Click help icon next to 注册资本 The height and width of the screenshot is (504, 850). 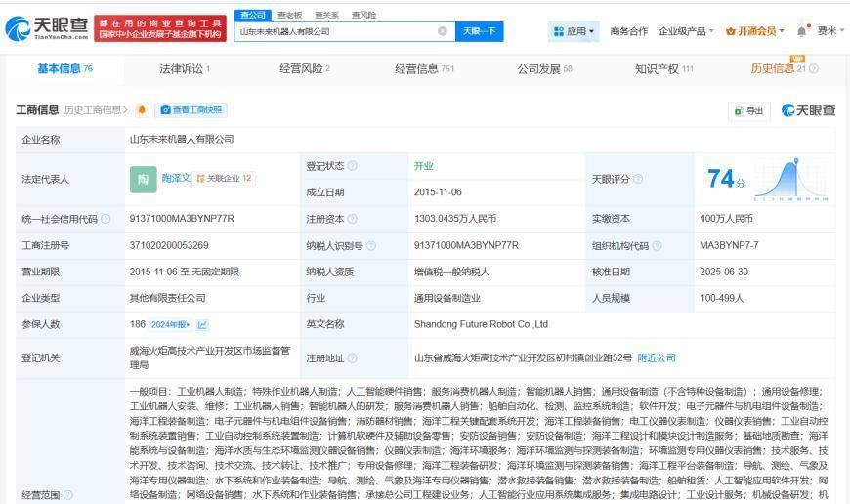pos(353,219)
